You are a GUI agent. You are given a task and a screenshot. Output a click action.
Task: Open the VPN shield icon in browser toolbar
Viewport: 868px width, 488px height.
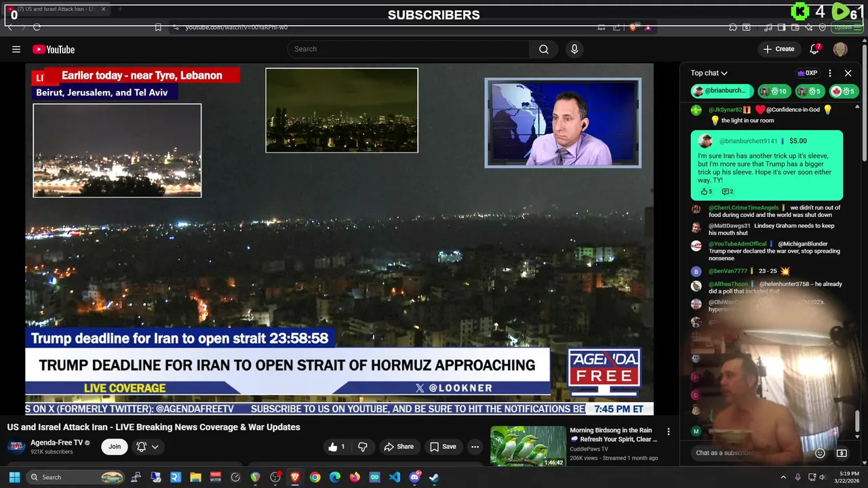point(823,27)
